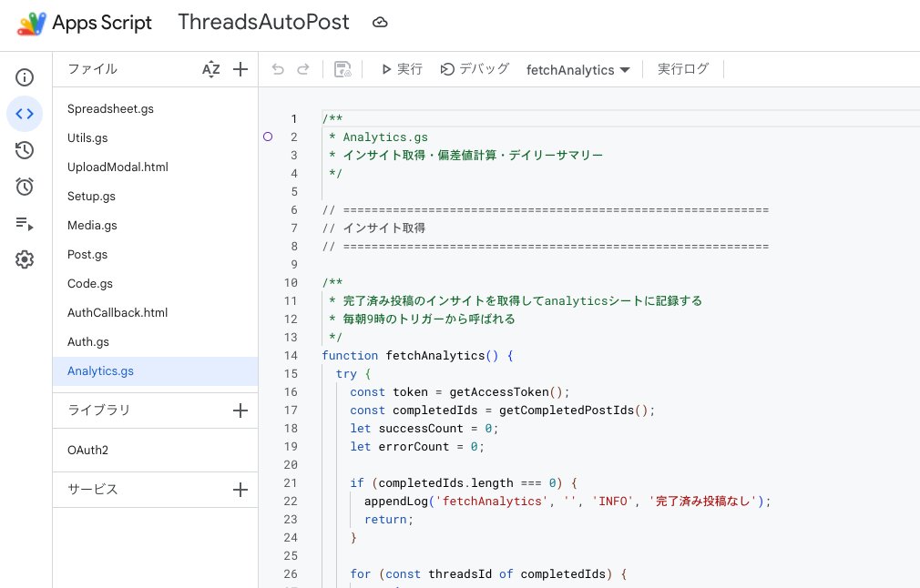The image size is (920, 588).
Task: Open the 実行ログ execution log
Action: point(683,69)
